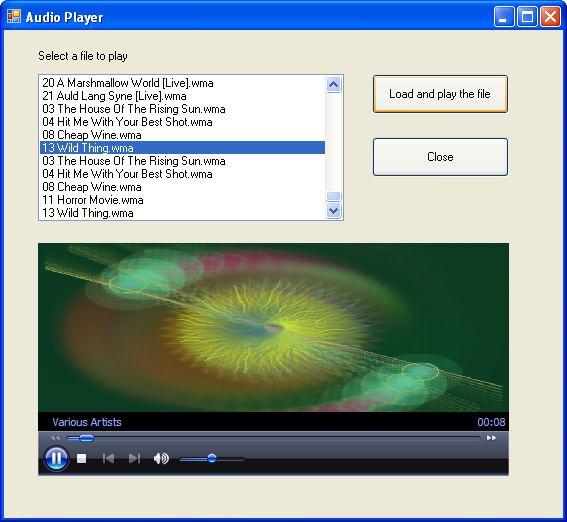
Task: Click the Close button
Action: pos(440,157)
